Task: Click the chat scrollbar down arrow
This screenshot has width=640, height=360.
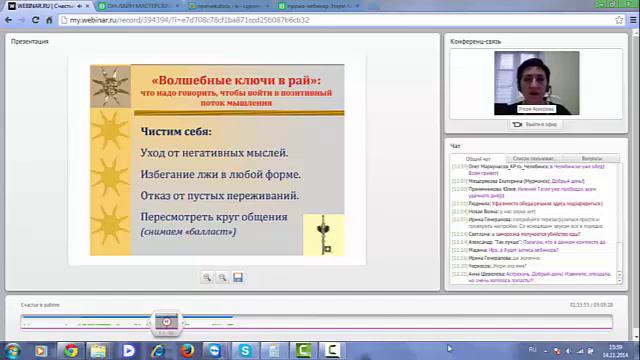Action: (x=620, y=281)
